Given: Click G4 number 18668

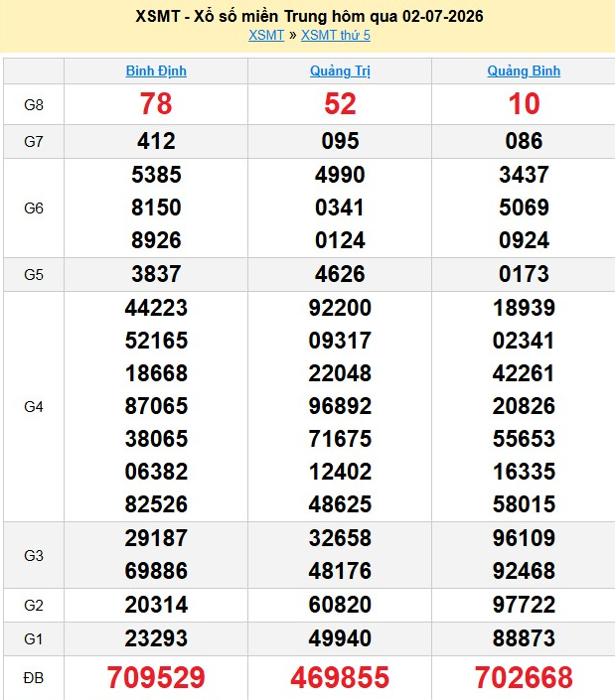Looking at the screenshot, I should tap(156, 373).
